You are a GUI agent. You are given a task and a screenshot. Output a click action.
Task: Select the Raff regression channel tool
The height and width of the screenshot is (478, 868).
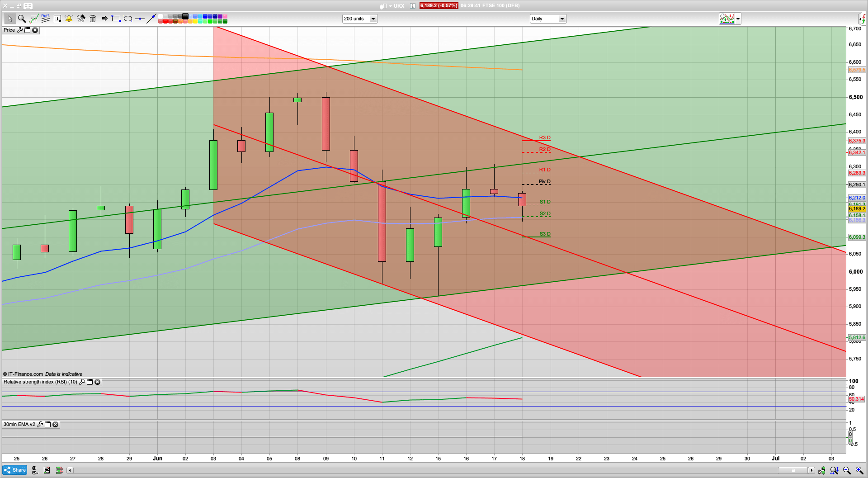(x=45, y=19)
